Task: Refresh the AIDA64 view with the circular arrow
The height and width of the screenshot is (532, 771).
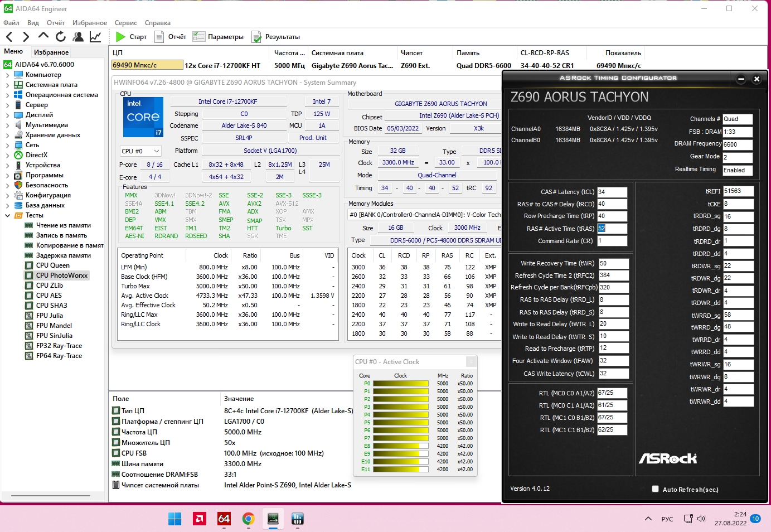Action: pos(61,37)
